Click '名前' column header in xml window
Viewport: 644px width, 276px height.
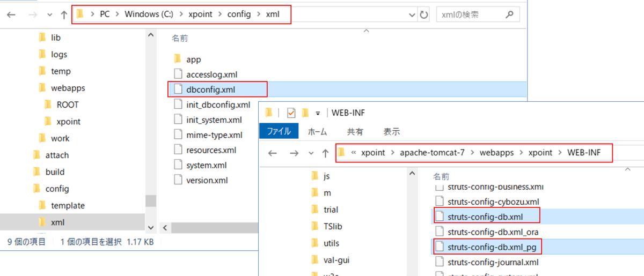pyautogui.click(x=179, y=39)
